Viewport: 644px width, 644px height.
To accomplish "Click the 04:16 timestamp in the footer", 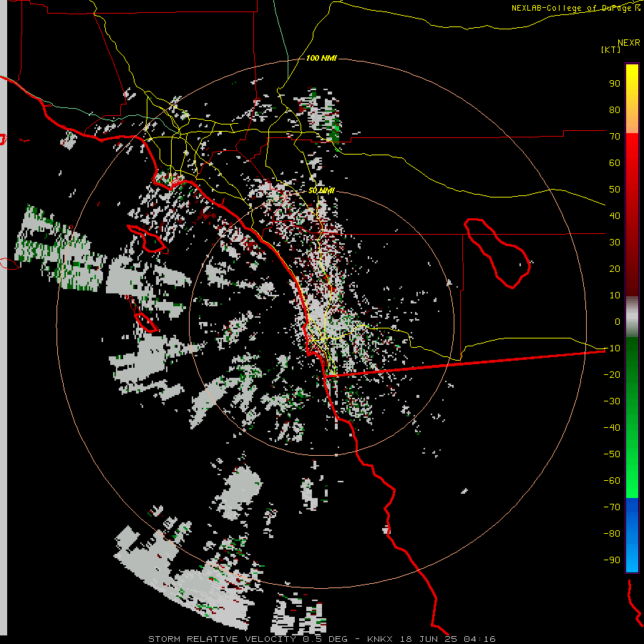I will point(479,639).
